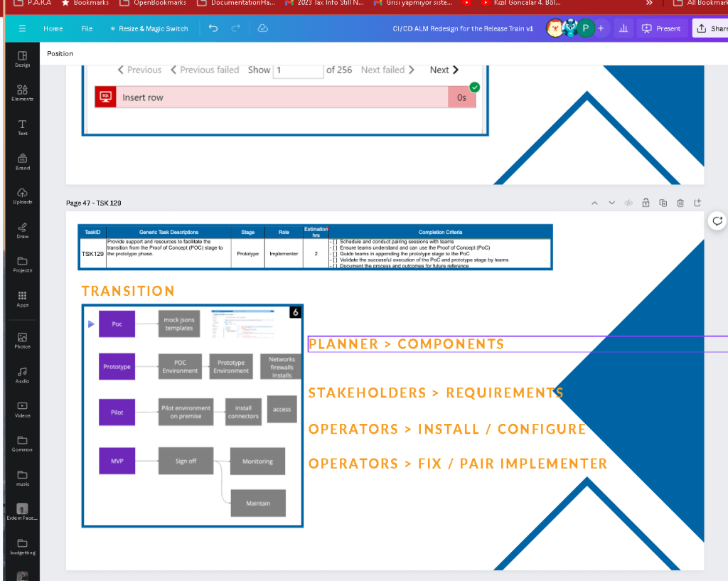Open the analytics bar chart icon

pos(623,28)
